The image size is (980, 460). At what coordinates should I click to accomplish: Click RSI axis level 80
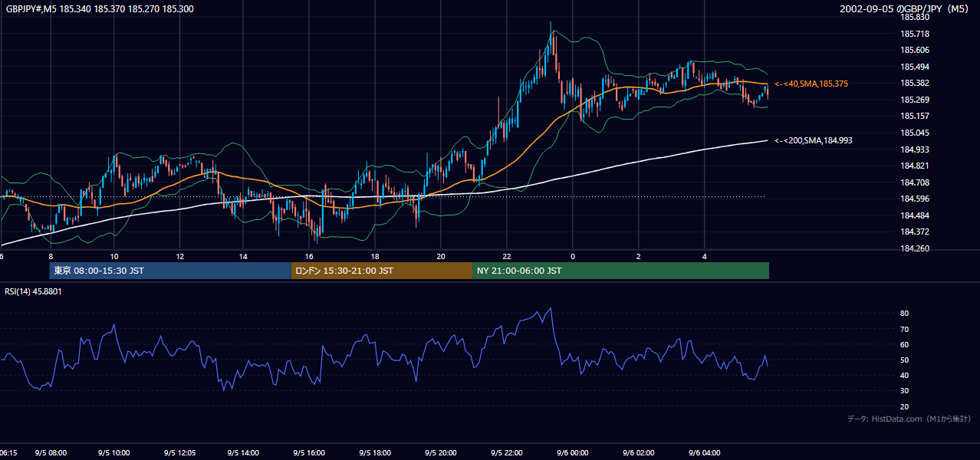[x=905, y=314]
